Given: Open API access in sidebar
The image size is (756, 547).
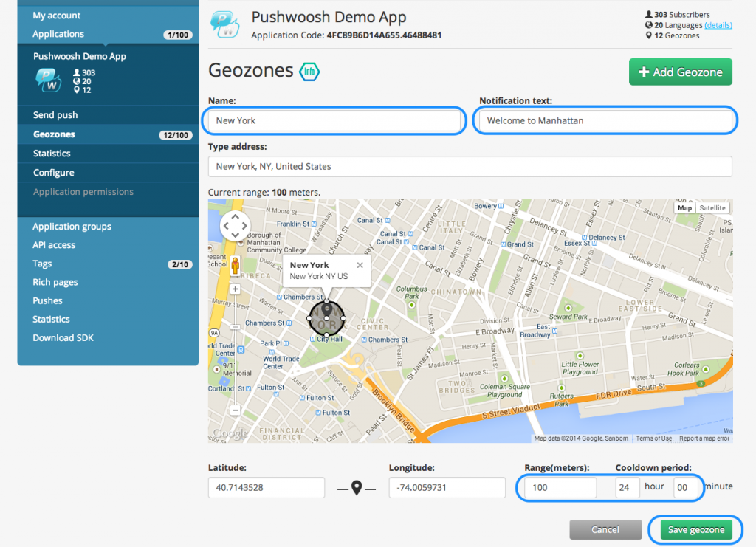Looking at the screenshot, I should (x=54, y=245).
